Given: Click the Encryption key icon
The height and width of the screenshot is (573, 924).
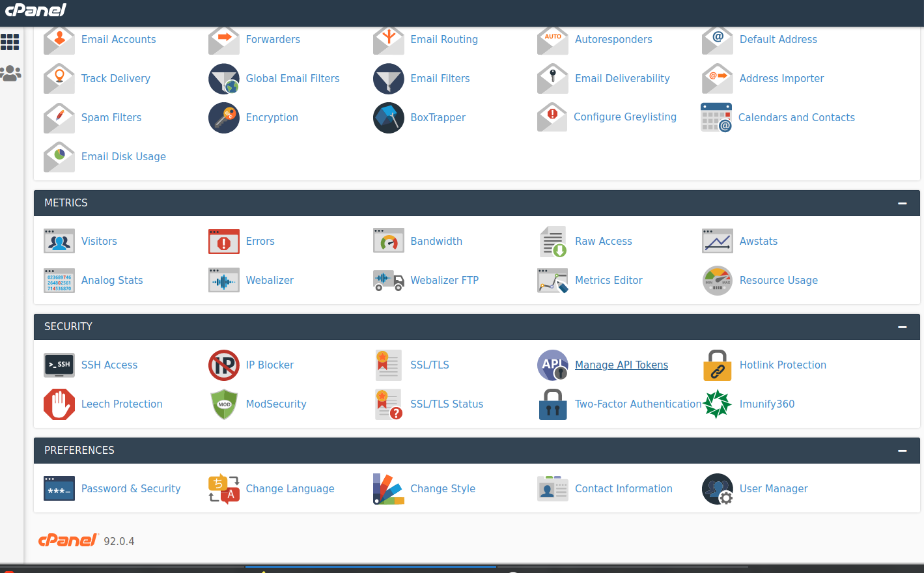Looking at the screenshot, I should point(224,118).
